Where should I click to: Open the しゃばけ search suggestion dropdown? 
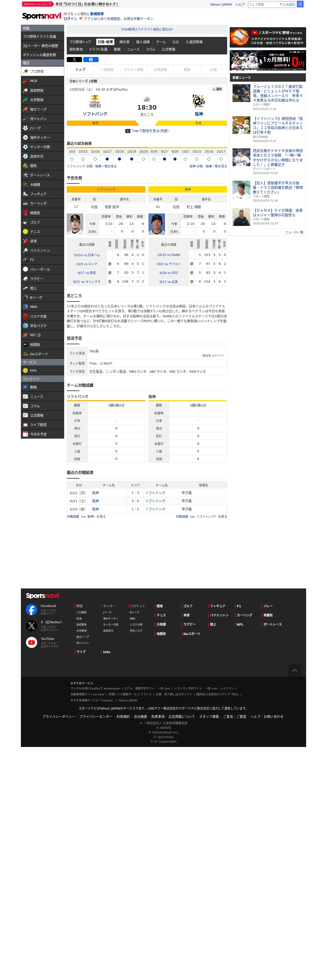pos(288,4)
